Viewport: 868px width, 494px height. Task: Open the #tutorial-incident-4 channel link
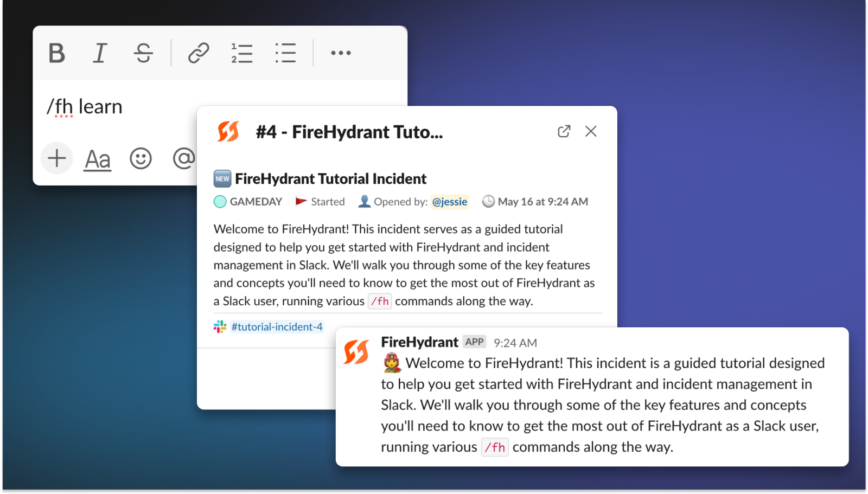click(277, 327)
